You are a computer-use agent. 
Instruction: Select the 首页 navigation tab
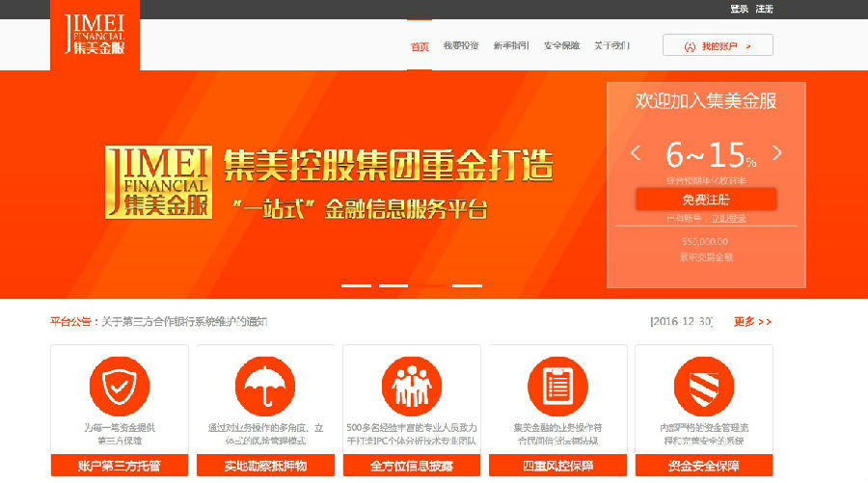tap(420, 46)
